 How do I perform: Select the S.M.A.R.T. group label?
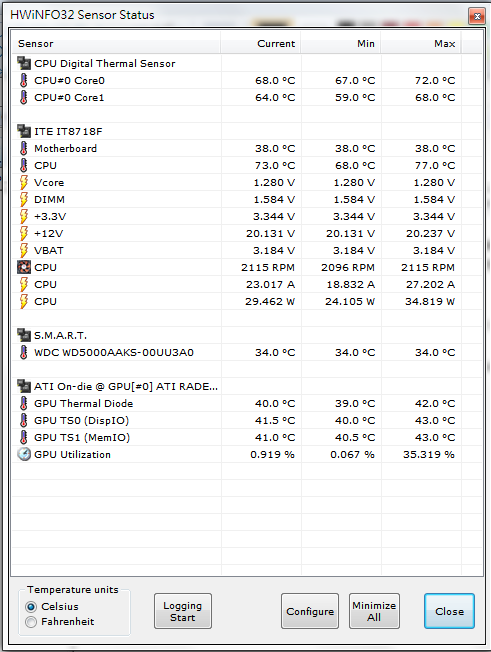60,336
